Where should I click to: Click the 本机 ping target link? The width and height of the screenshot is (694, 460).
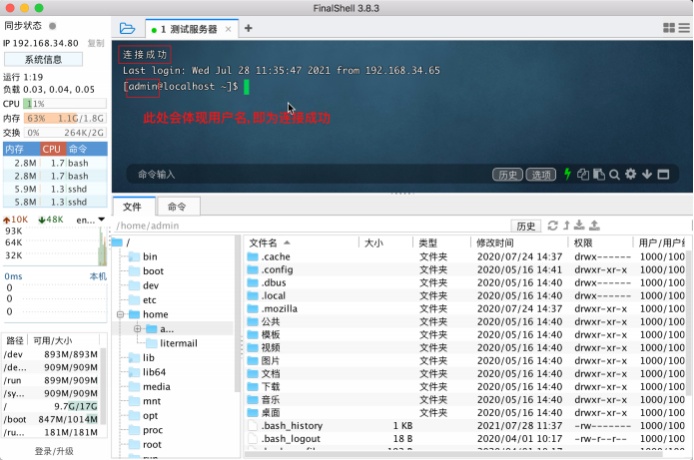pos(98,276)
